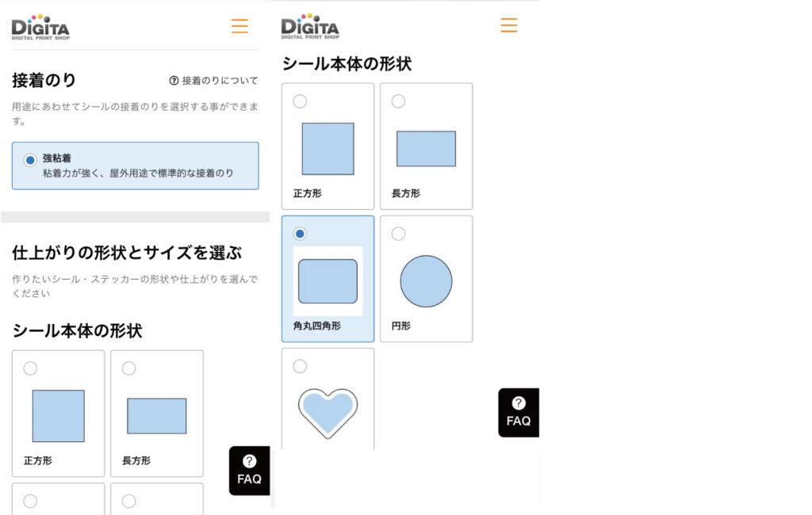Open hamburger menu in left screen

pyautogui.click(x=239, y=26)
